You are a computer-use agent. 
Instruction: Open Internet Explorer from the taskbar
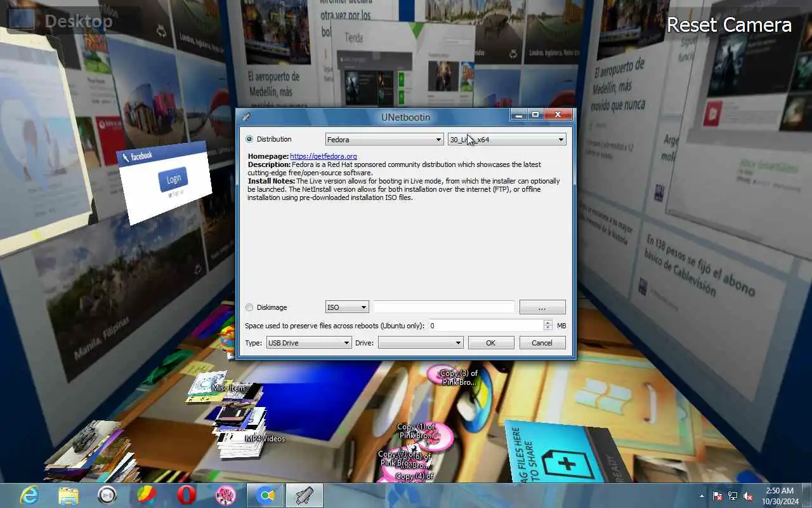(29, 495)
